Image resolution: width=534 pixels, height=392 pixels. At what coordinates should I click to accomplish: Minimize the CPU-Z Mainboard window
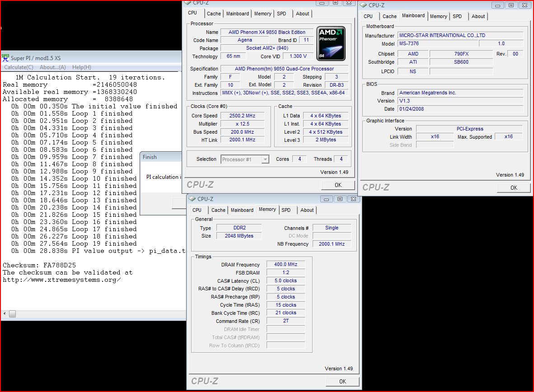click(x=497, y=5)
